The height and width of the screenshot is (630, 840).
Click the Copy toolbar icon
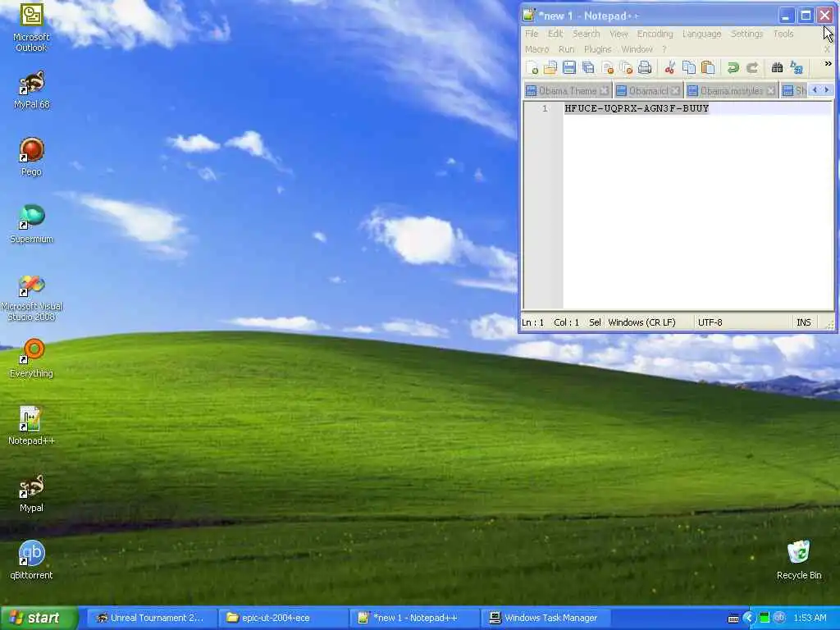[x=688, y=67]
